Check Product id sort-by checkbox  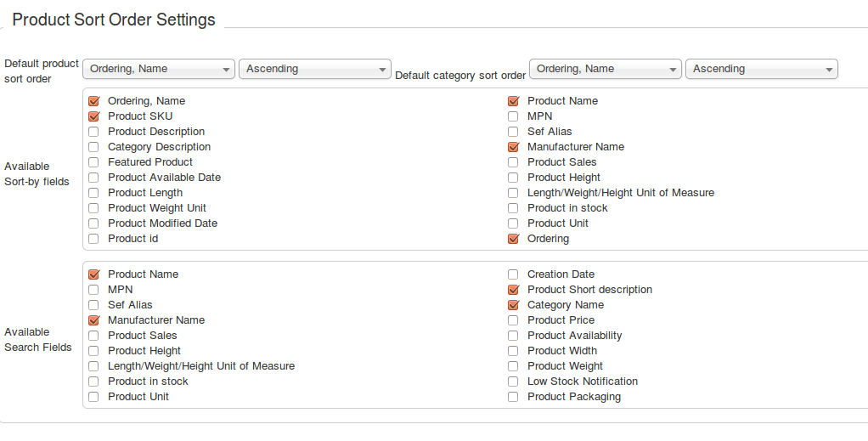coord(93,239)
